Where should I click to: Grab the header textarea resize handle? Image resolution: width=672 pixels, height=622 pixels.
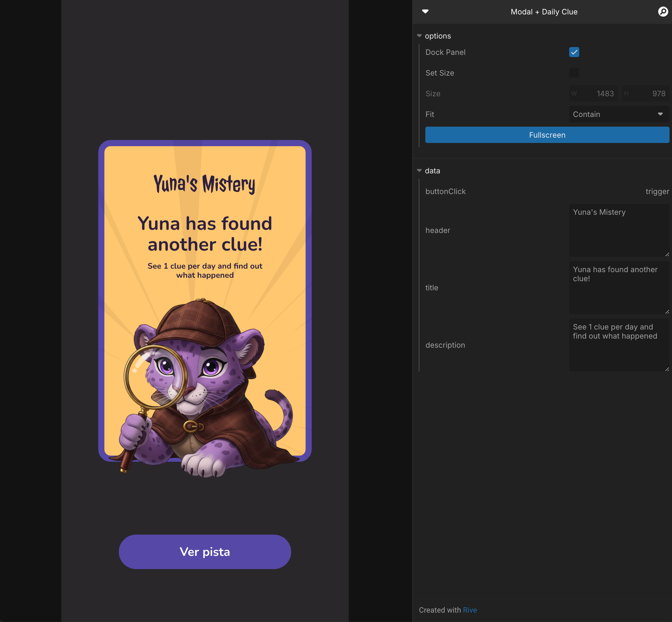pos(667,255)
